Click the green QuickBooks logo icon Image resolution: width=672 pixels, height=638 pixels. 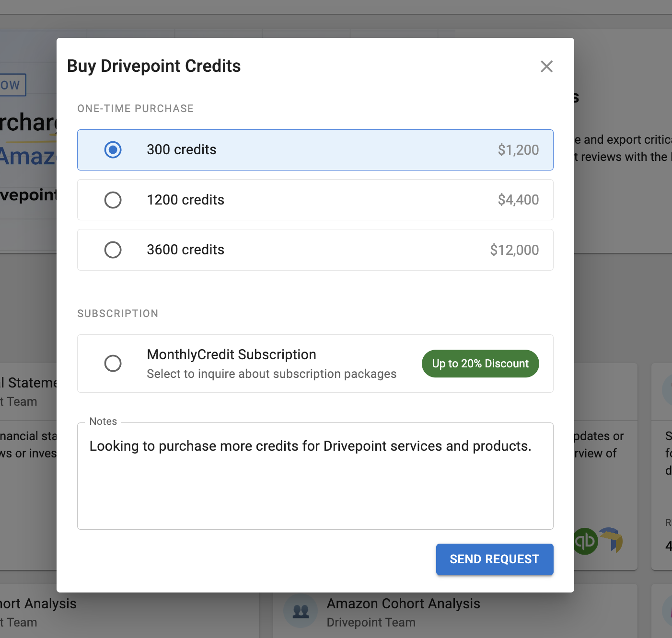click(586, 541)
